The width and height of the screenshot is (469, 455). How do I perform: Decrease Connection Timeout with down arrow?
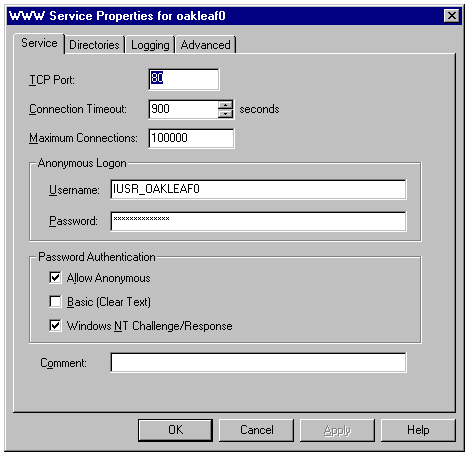coord(226,114)
